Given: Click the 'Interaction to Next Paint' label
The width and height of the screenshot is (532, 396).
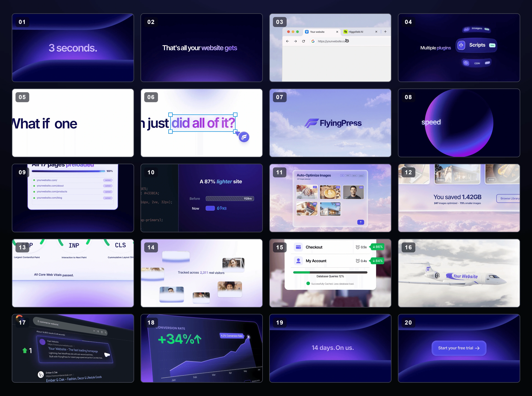Looking at the screenshot, I should (x=74, y=257).
